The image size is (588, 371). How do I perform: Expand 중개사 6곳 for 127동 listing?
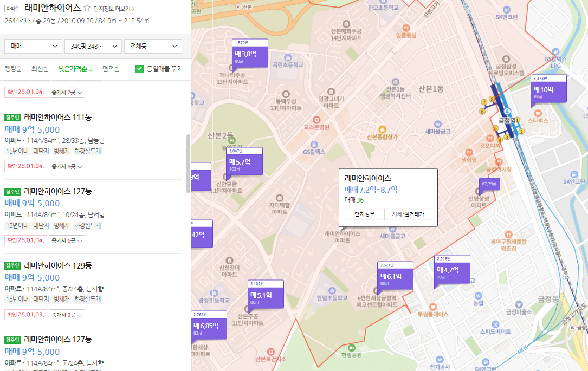[67, 240]
